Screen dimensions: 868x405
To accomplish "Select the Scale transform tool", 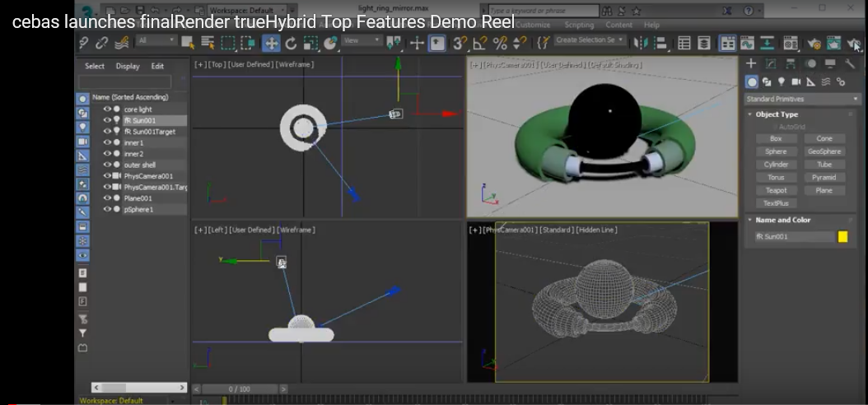I will coord(310,43).
